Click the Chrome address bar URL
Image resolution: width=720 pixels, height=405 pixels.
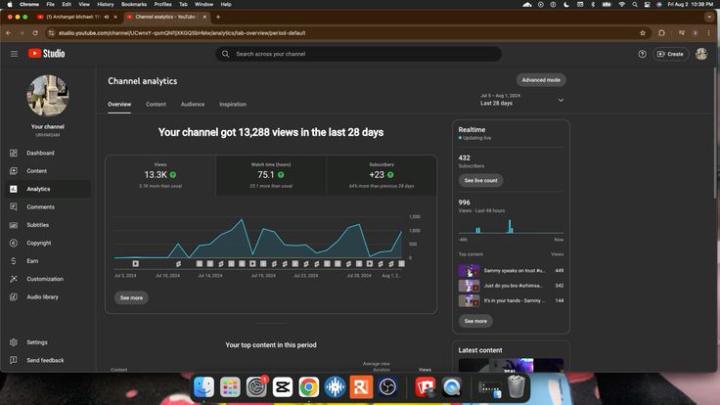[182, 33]
